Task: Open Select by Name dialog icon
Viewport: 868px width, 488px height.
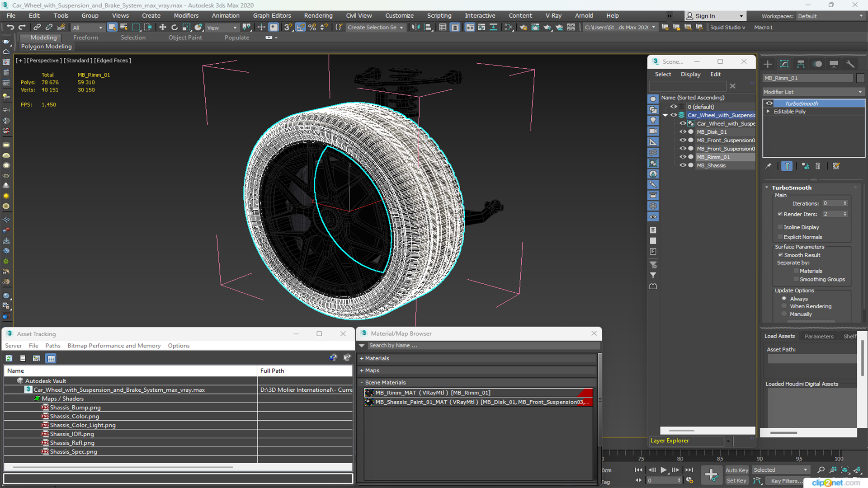Action: 124,28
